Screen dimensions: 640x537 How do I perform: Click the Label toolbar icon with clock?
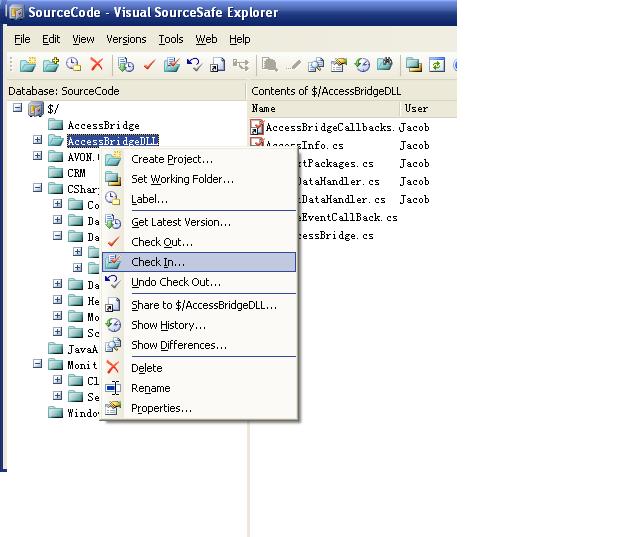point(73,64)
